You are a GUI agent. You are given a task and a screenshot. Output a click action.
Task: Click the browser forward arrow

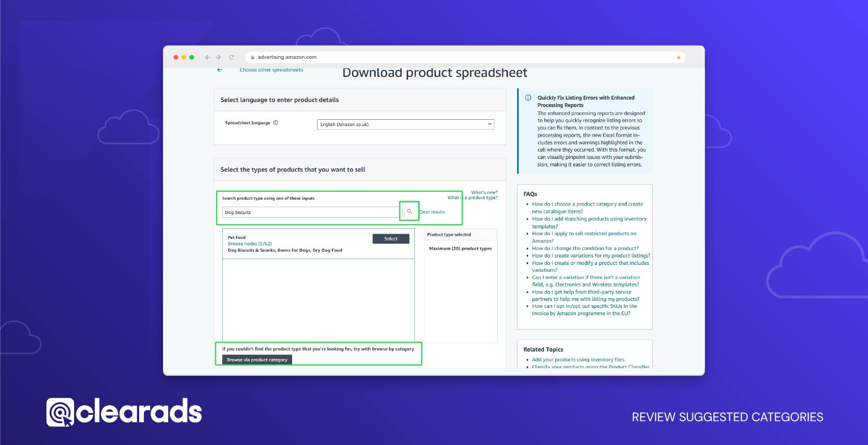click(218, 57)
